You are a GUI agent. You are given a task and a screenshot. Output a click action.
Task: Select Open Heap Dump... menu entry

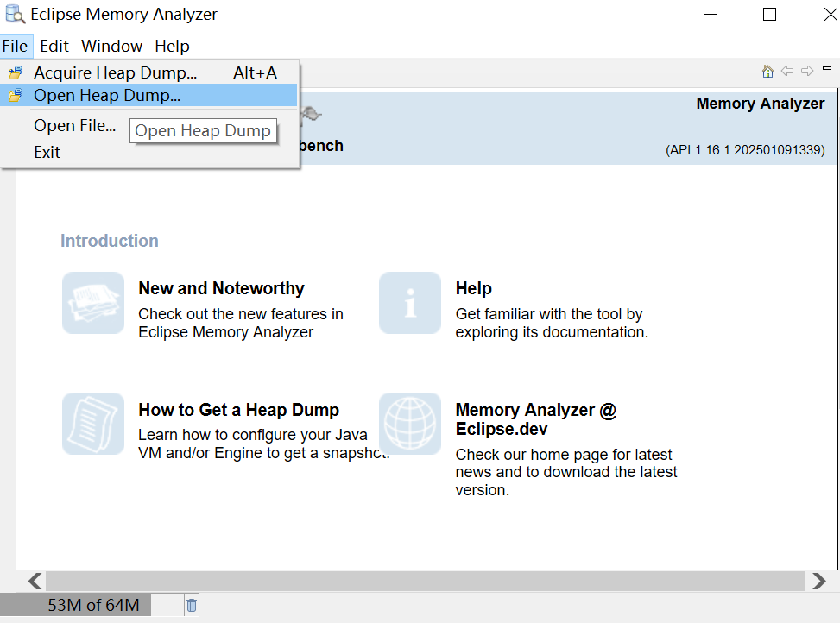pyautogui.click(x=149, y=95)
